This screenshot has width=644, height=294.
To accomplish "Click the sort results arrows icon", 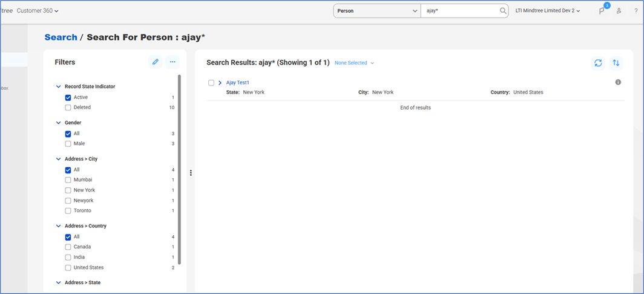I will coord(616,63).
